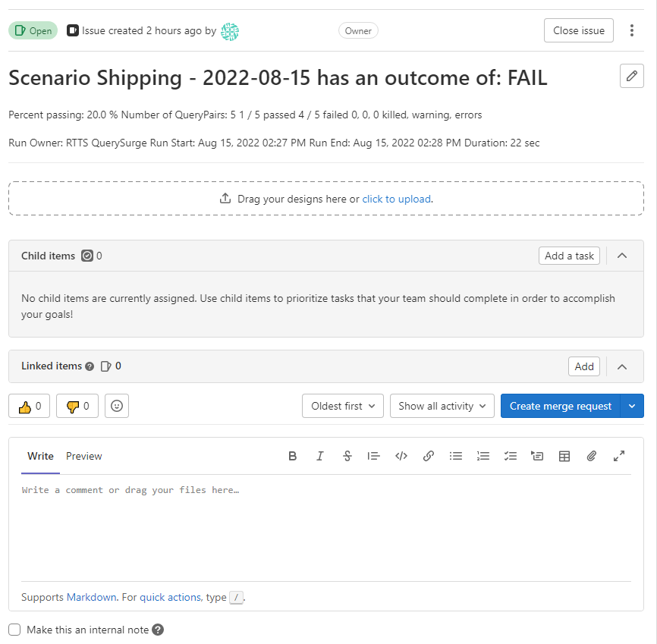Add a link in comment

[429, 456]
